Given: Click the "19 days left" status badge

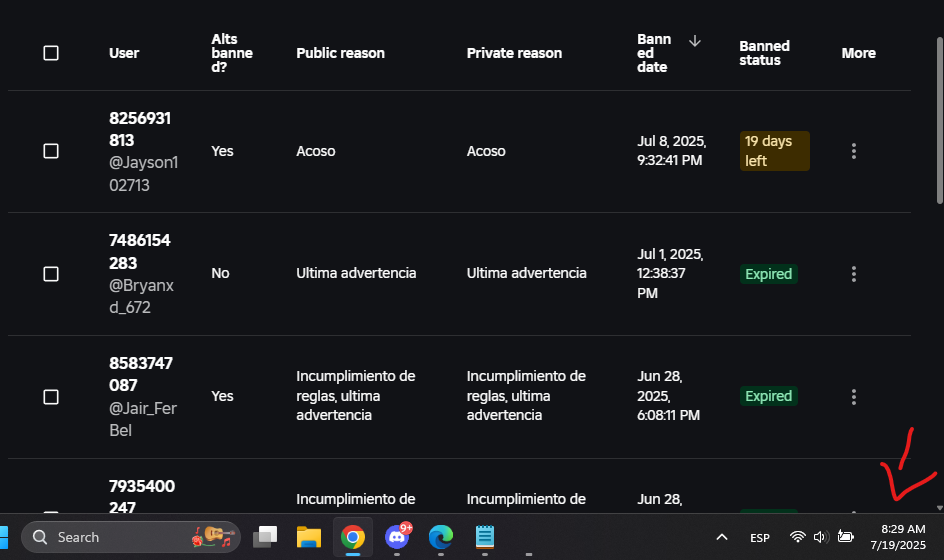Looking at the screenshot, I should pyautogui.click(x=775, y=151).
